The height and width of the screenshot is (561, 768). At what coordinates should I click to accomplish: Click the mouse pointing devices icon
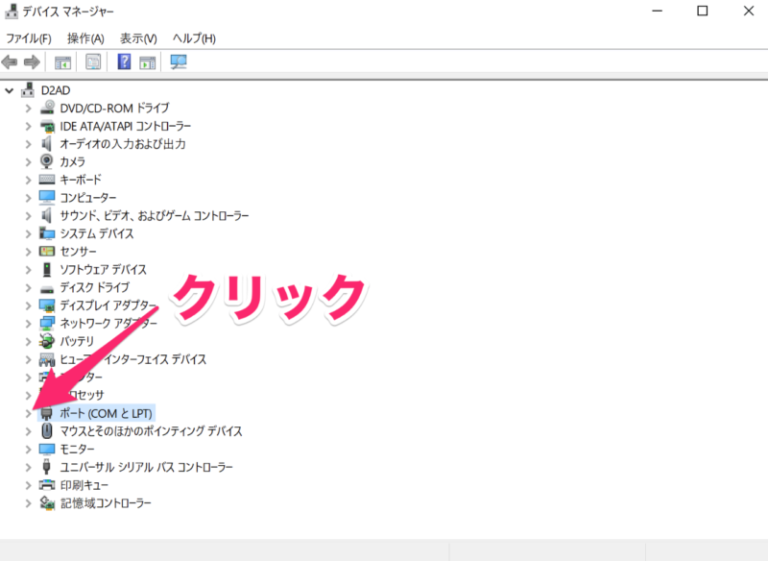[x=47, y=431]
